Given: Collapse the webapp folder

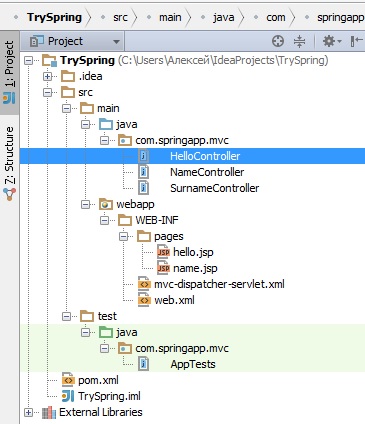Looking at the screenshot, I should pos(86,204).
